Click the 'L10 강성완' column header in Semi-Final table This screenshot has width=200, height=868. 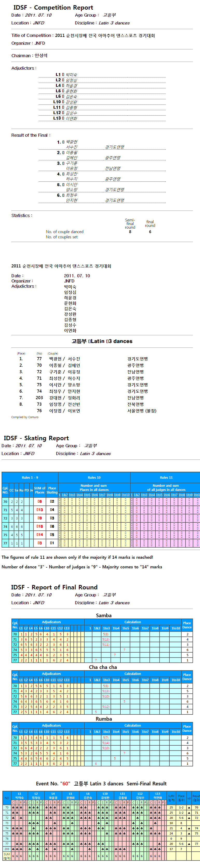(x=105, y=795)
